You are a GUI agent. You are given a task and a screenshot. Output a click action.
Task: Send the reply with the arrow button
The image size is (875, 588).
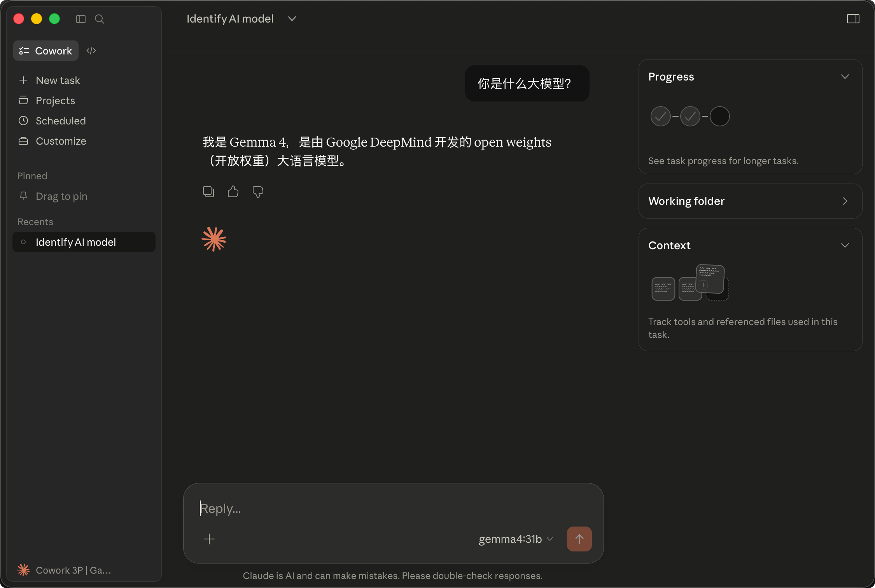coord(579,539)
